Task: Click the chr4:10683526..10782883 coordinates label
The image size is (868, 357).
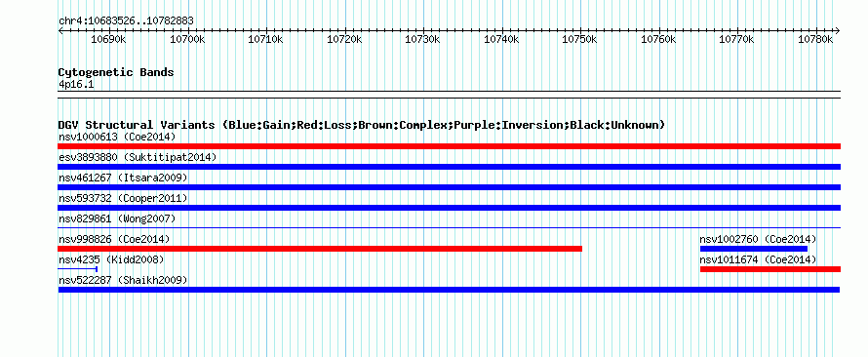Action: click(126, 21)
